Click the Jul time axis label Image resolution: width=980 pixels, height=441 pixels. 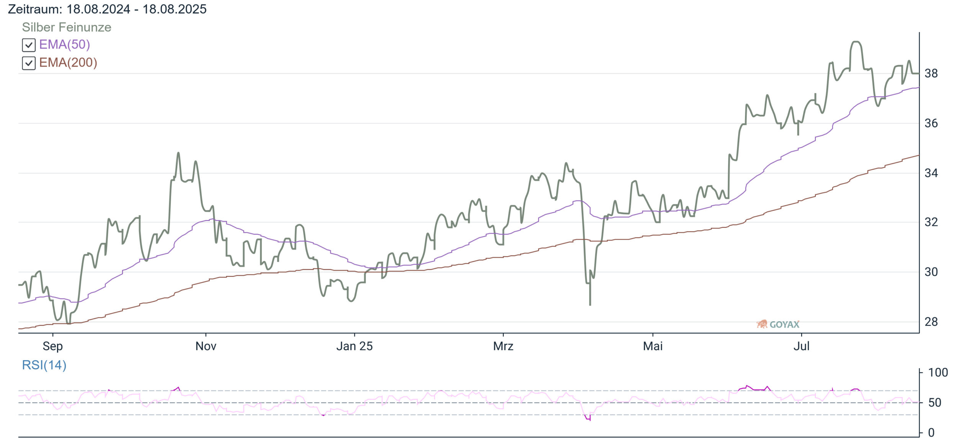point(801,346)
